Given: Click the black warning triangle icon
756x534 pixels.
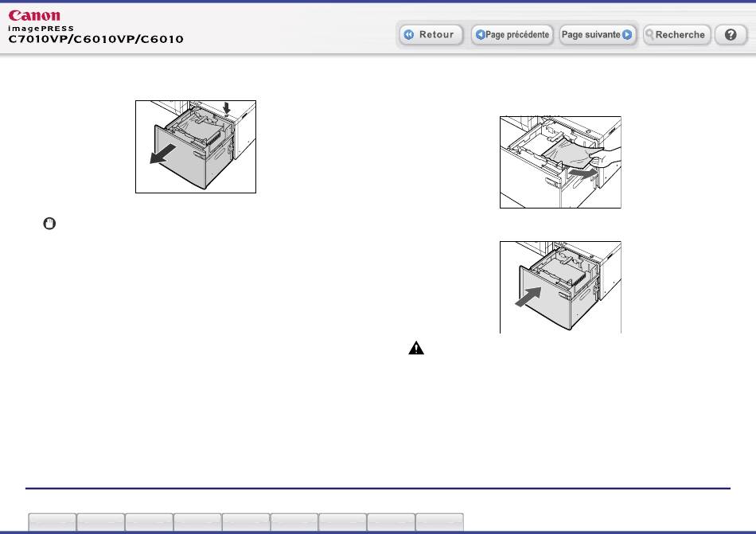Looking at the screenshot, I should point(415,348).
